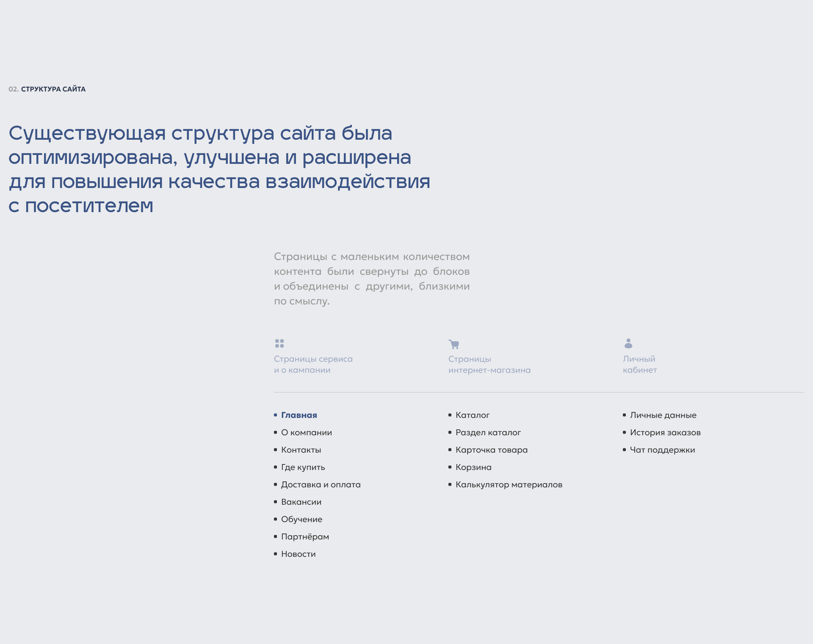Click the Корзина list item
Image resolution: width=813 pixels, height=644 pixels.
click(473, 467)
